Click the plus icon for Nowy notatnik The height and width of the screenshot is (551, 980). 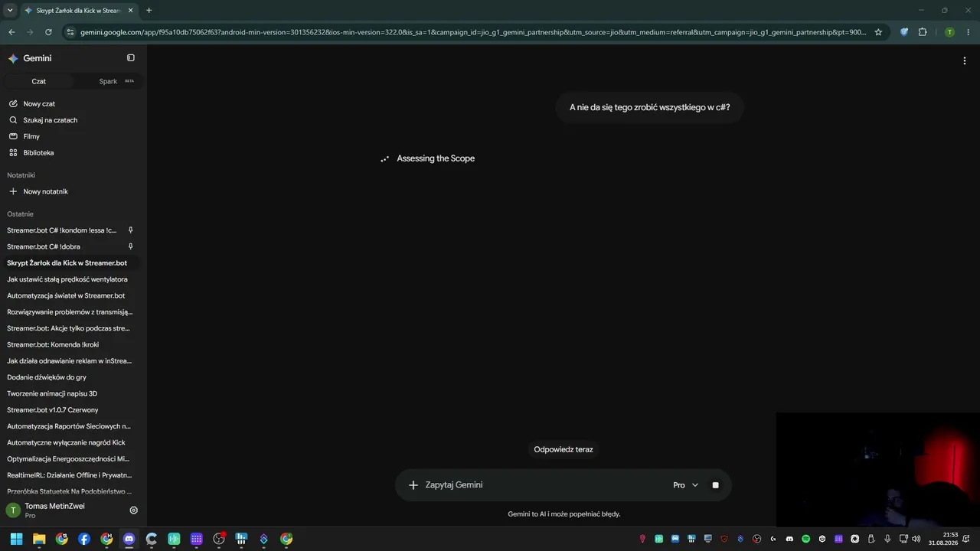[13, 191]
